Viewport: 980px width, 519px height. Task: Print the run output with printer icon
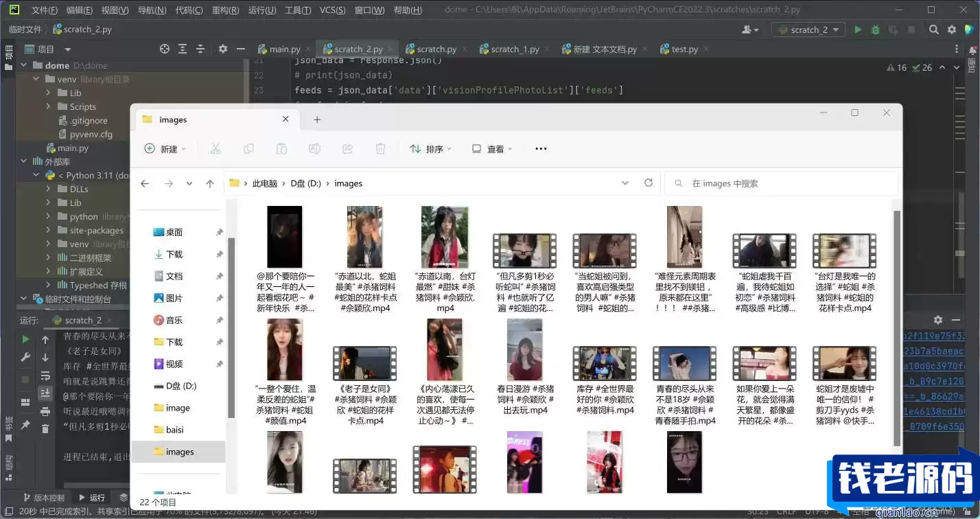(45, 411)
